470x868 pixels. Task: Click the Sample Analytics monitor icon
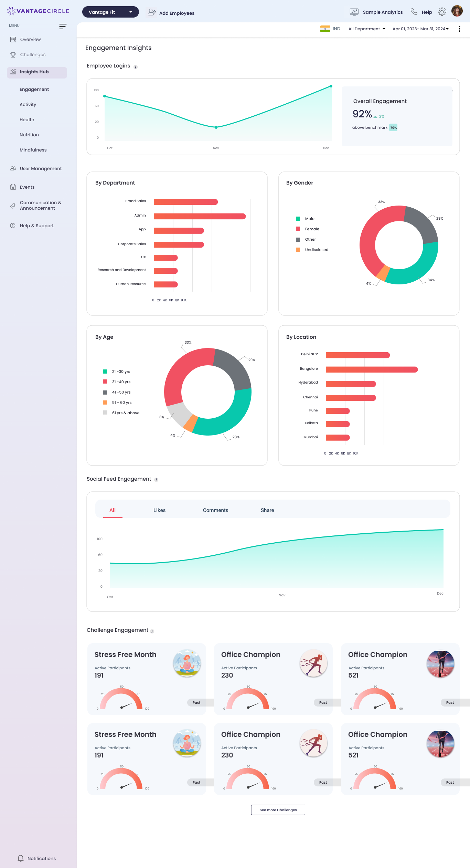click(x=354, y=12)
